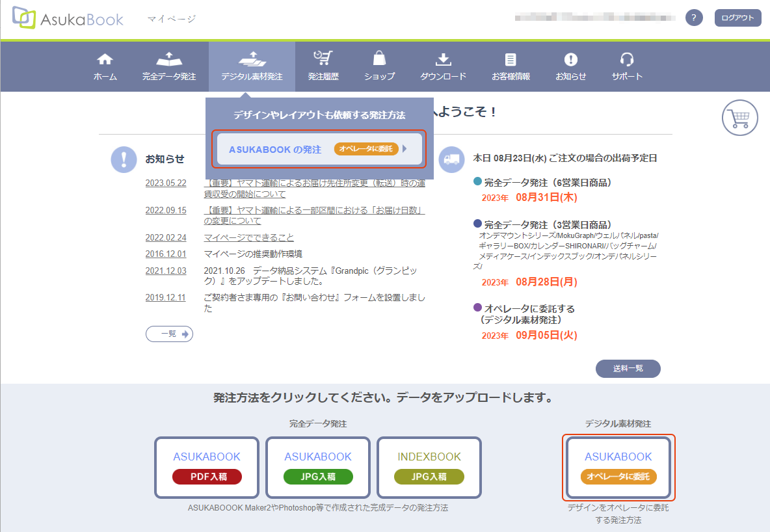Select the bottom ASUKABOOK オペレータに委託 tile
The height and width of the screenshot is (532, 770).
coord(618,468)
